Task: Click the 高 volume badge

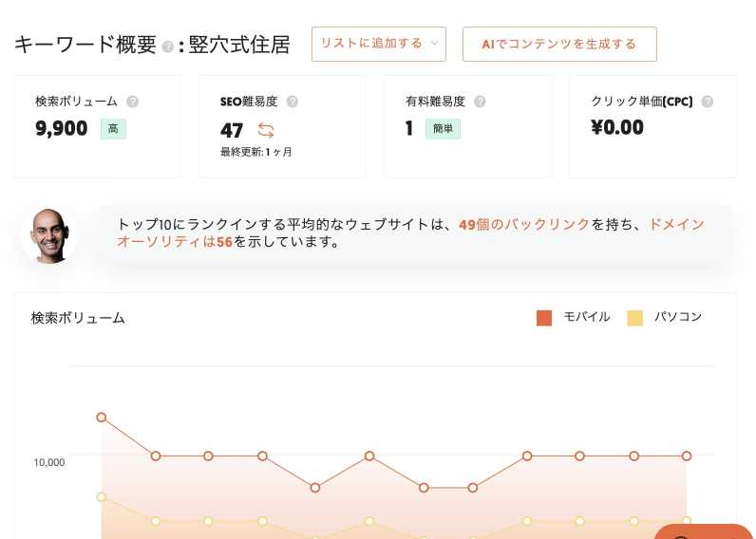Action: pyautogui.click(x=113, y=129)
